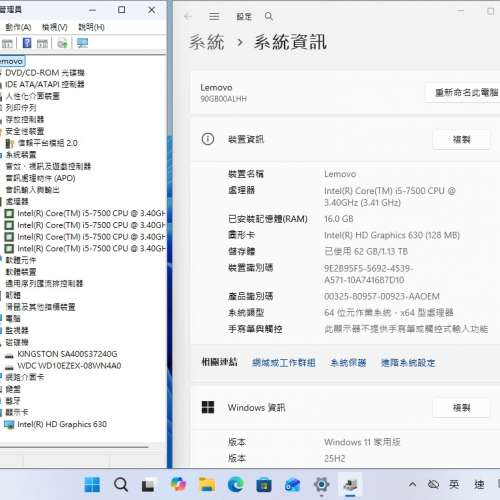The width and height of the screenshot is (500, 500).
Task: Click the Settings search magnifier icon
Action: point(269,16)
